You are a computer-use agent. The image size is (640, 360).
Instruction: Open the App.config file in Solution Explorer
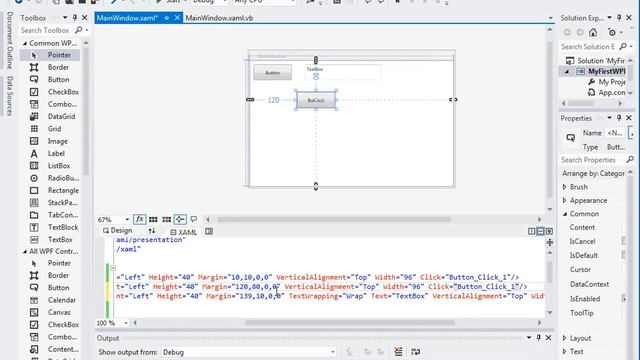point(607,93)
